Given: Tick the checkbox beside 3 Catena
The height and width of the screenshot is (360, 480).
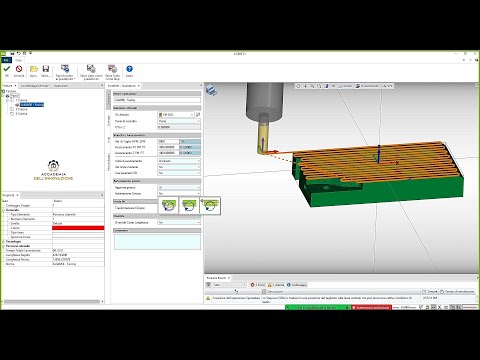Looking at the screenshot, I should click(12, 114).
